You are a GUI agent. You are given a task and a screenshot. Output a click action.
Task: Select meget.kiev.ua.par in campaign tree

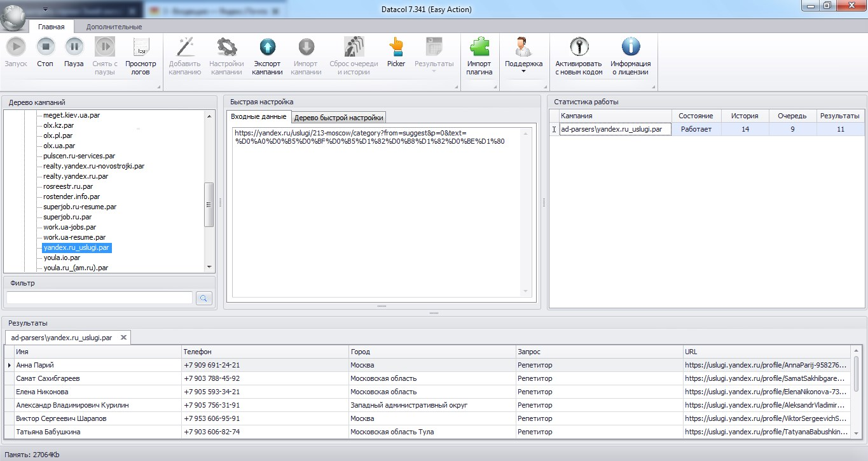coord(72,115)
